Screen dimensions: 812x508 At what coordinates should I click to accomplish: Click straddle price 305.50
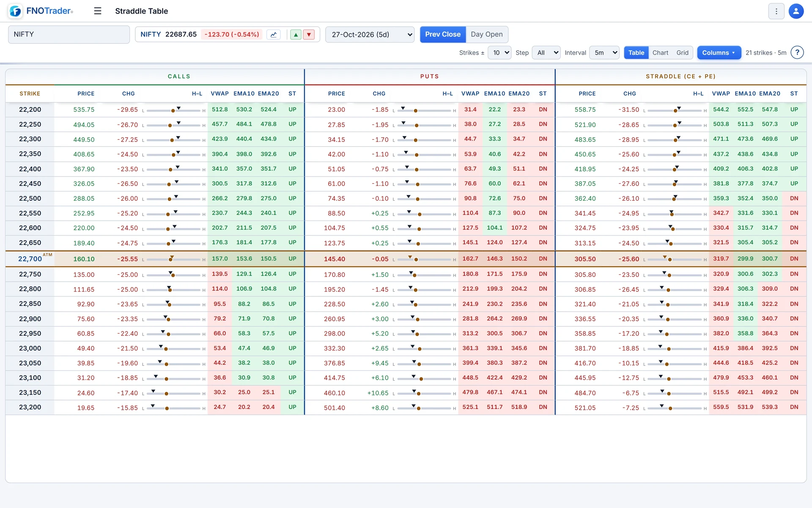585,259
